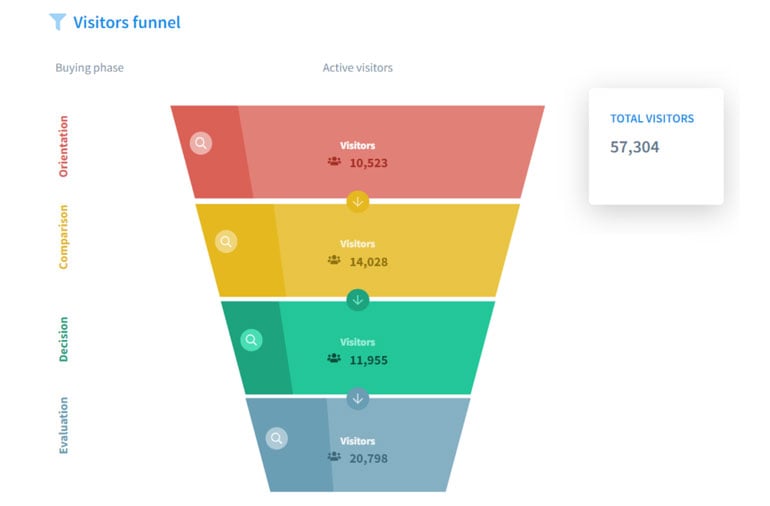The image size is (770, 506).
Task: Click the magnifier icon in Decision stage
Action: 251,340
